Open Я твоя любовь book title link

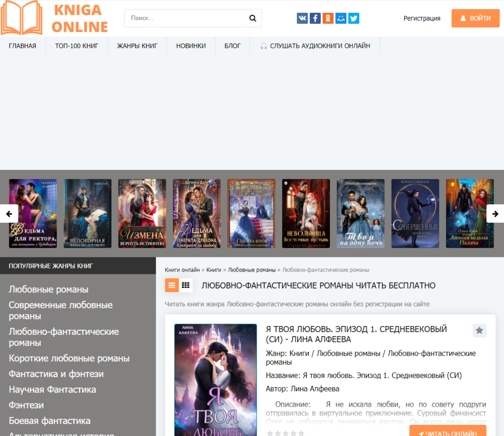tap(356, 334)
